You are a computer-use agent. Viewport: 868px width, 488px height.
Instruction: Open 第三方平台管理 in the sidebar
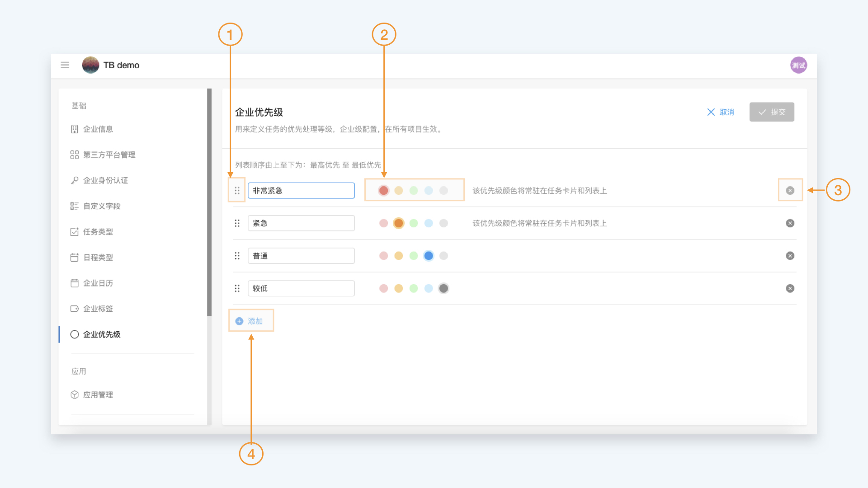109,155
